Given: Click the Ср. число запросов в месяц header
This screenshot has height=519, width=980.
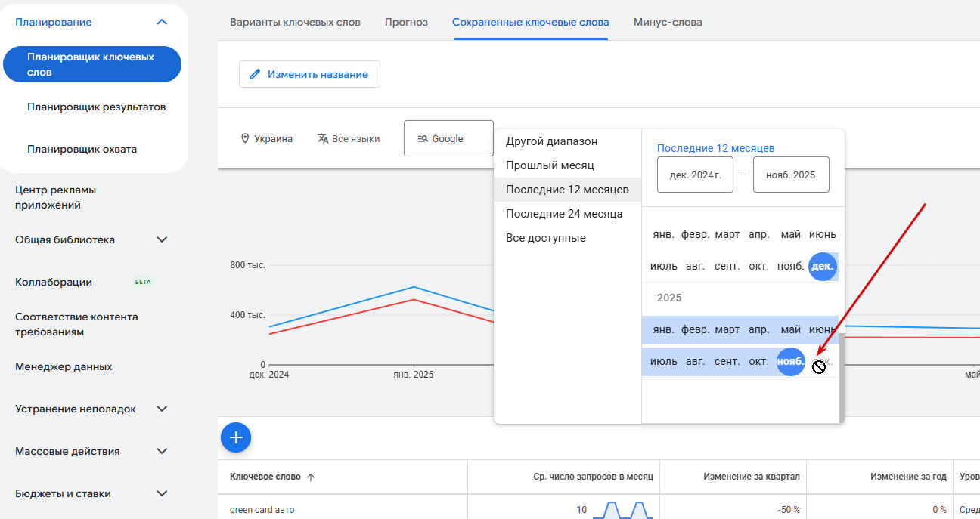Looking at the screenshot, I should click(592, 477).
